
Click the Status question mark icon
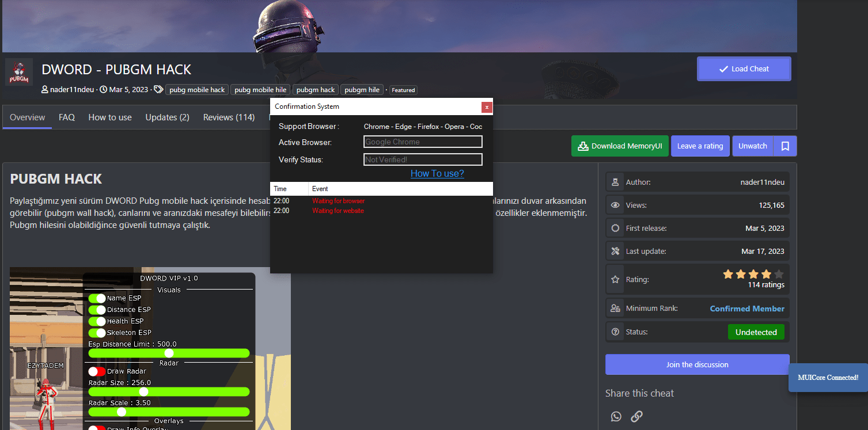point(615,332)
